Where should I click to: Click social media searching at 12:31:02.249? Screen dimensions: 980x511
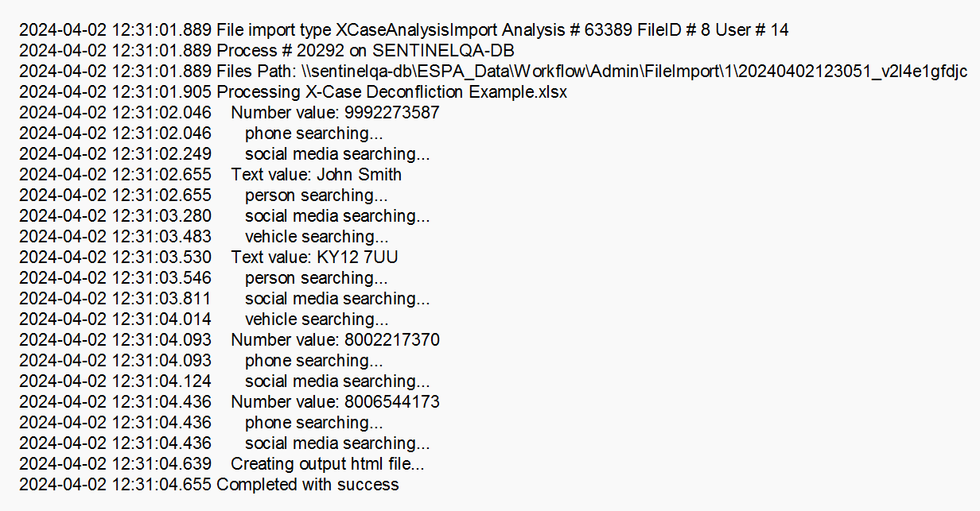pyautogui.click(x=337, y=154)
